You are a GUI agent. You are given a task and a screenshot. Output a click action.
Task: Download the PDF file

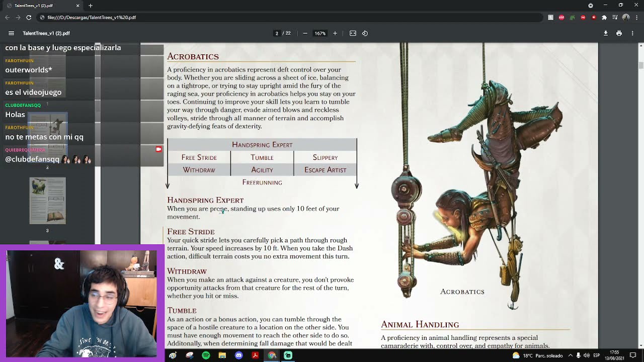click(x=606, y=33)
